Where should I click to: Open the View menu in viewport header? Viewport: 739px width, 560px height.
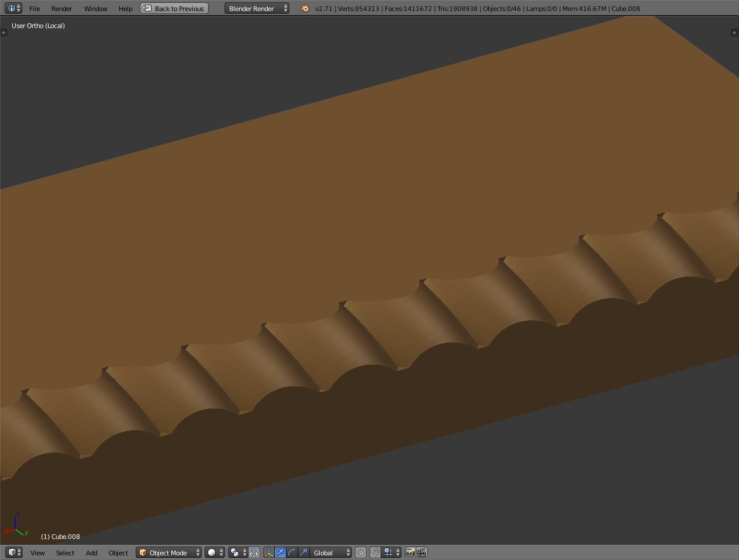tap(37, 553)
